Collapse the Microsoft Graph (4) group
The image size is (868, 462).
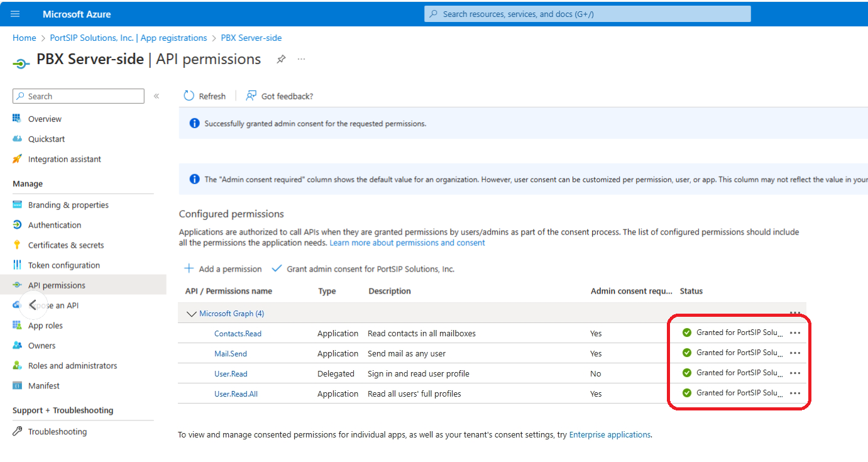click(x=191, y=314)
